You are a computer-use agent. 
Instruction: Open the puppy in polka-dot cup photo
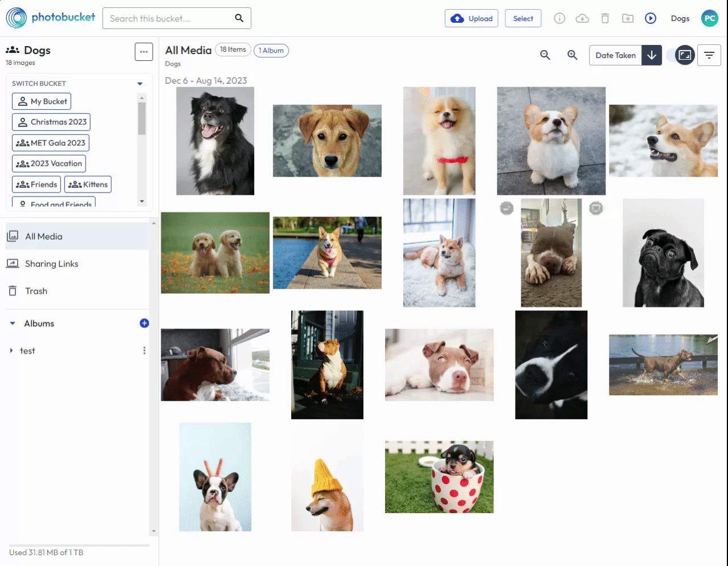pos(439,477)
